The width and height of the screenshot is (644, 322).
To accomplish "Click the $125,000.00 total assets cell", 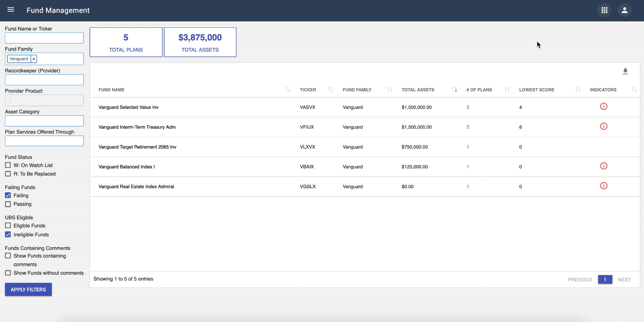I will tap(415, 167).
